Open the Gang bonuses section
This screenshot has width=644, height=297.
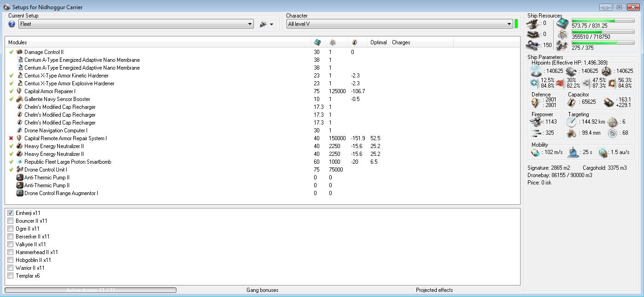pos(262,290)
